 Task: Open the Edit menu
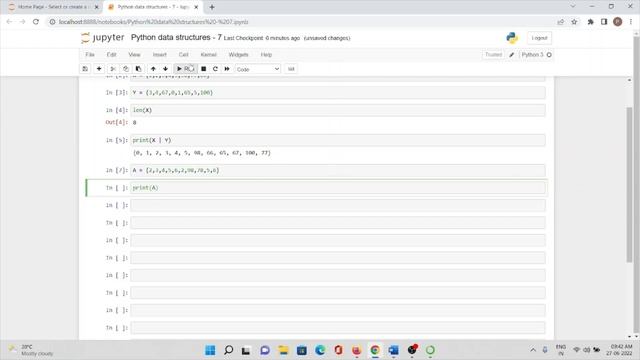pyautogui.click(x=111, y=55)
